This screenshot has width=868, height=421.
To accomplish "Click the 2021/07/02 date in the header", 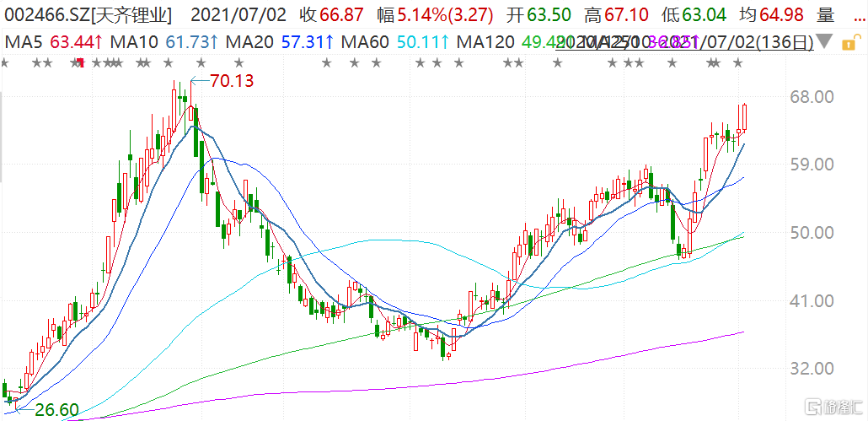I will (238, 15).
